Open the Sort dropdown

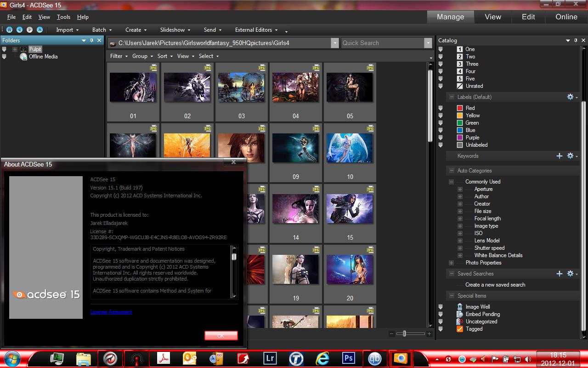coord(165,56)
